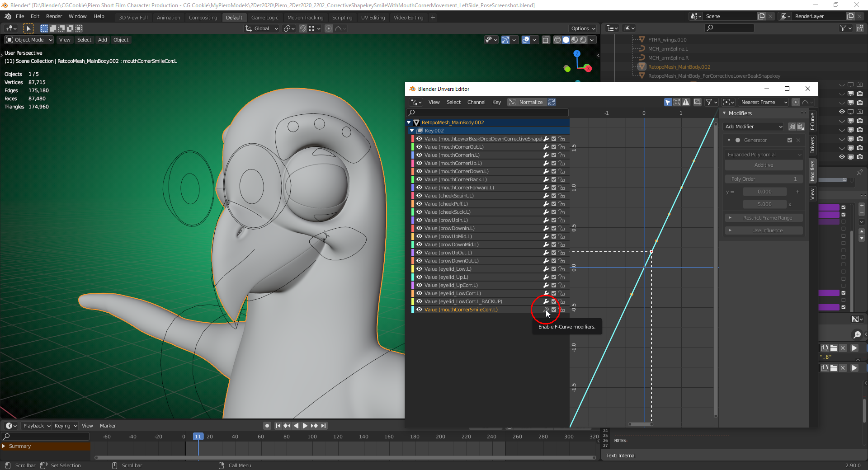The image size is (868, 470).
Task: Paste F-Curve modifiers icon
Action: [x=801, y=127]
